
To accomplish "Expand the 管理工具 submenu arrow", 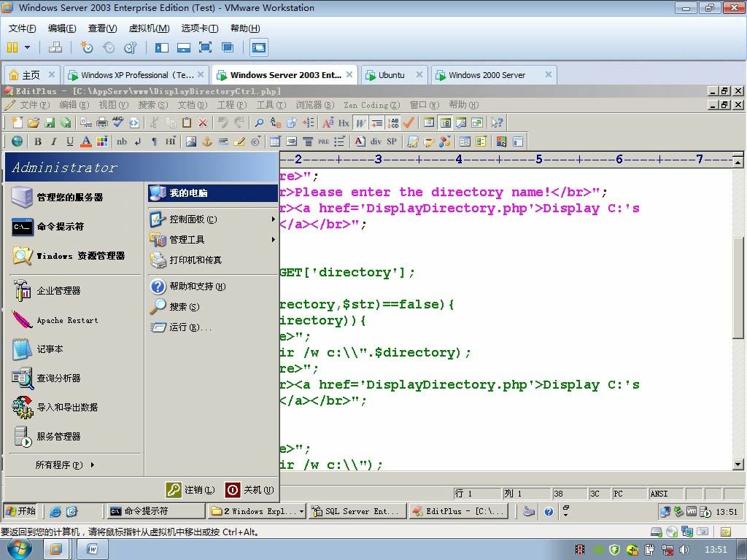I will tap(273, 239).
